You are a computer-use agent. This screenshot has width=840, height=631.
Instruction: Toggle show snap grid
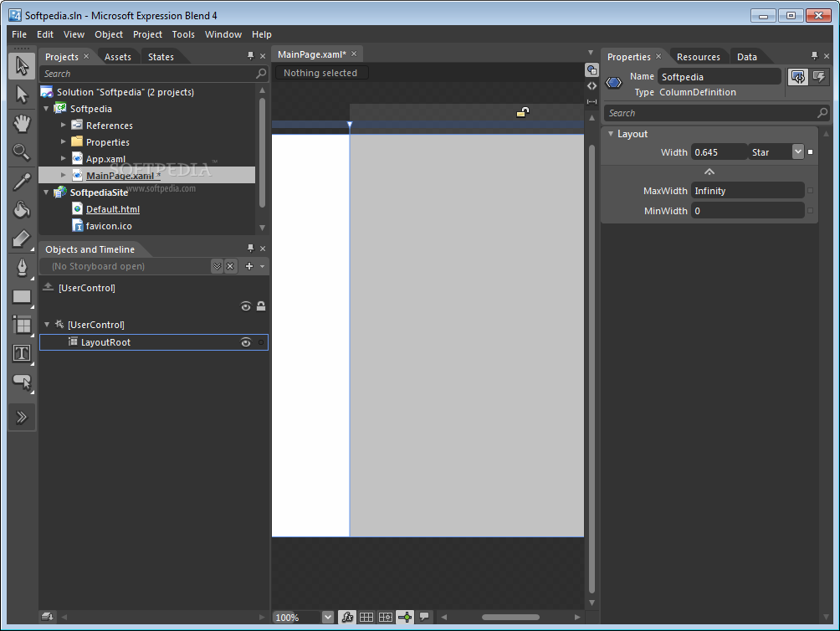[366, 617]
